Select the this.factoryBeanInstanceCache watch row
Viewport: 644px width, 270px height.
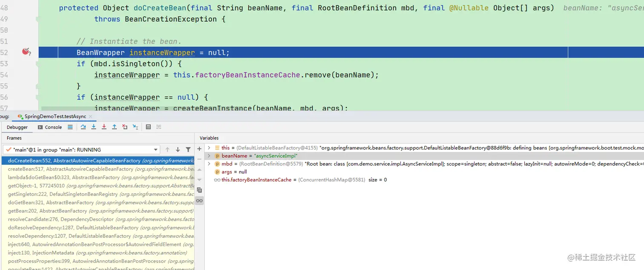point(424,180)
